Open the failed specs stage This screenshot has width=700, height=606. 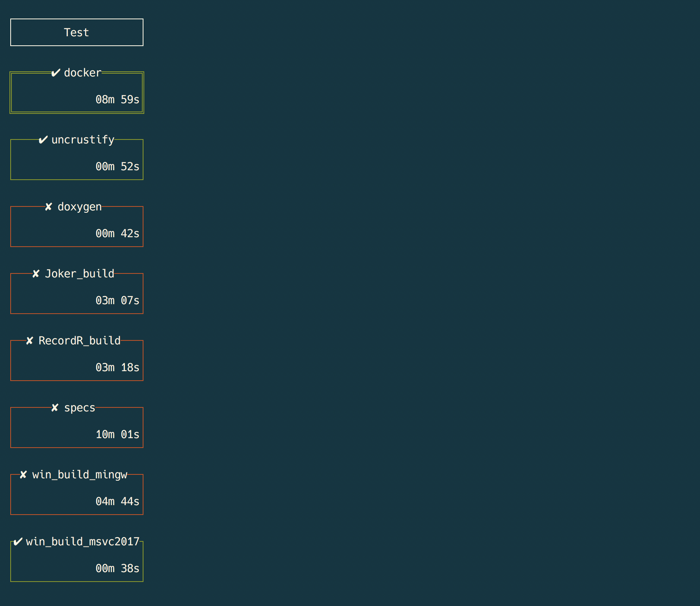[77, 427]
